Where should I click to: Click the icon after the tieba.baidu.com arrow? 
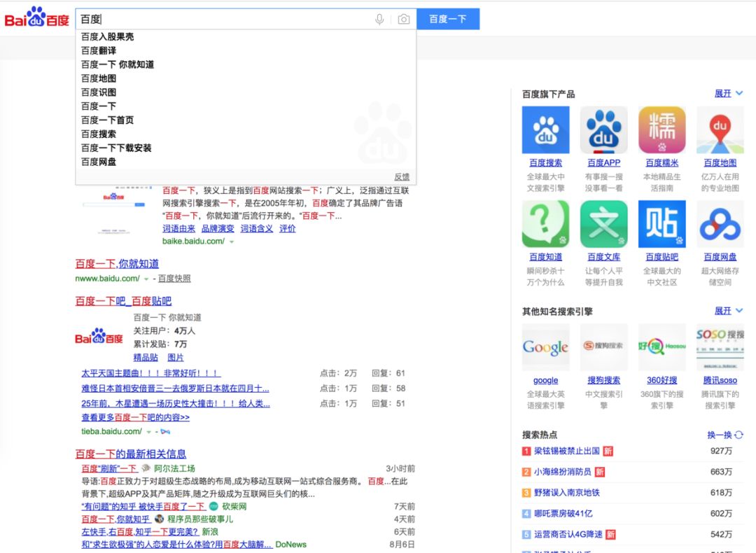165,431
